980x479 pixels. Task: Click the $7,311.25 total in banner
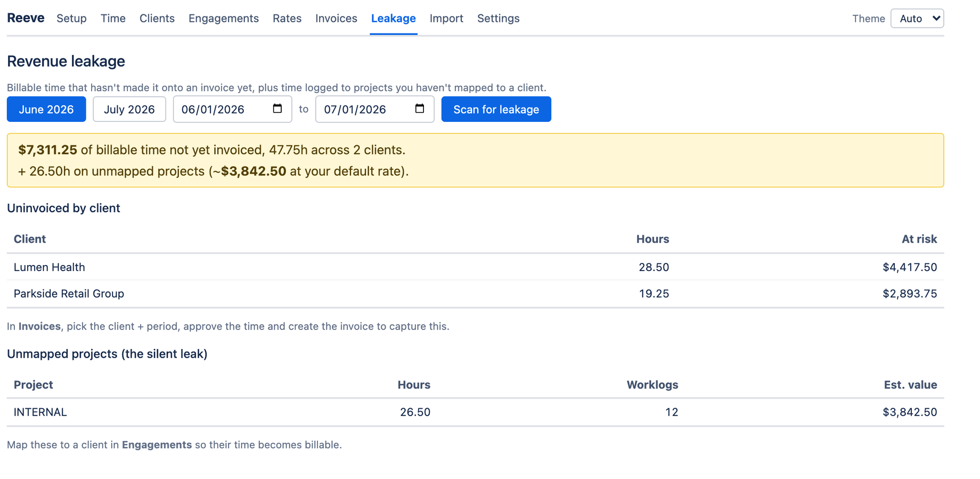tap(48, 150)
